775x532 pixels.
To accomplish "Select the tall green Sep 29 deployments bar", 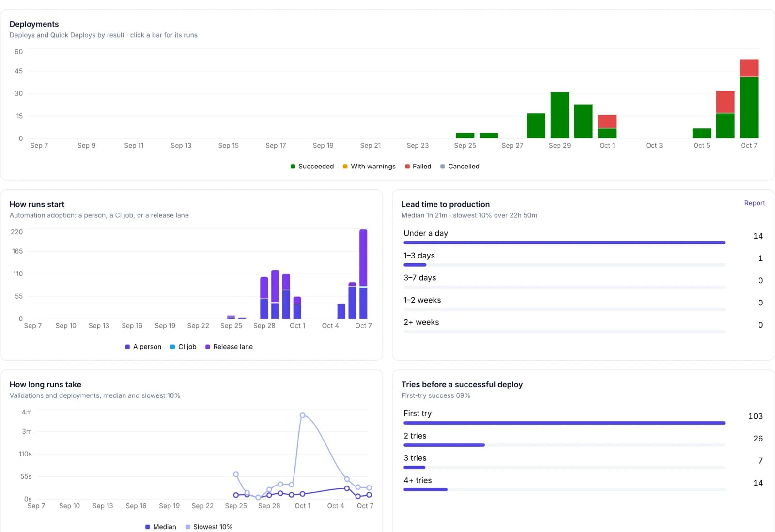I will (x=559, y=115).
